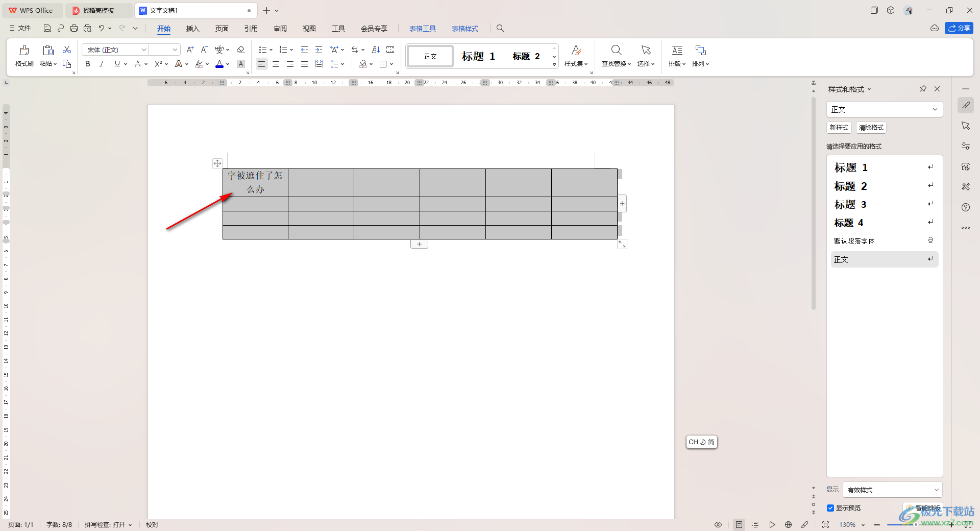The height and width of the screenshot is (531, 980).
Task: Click the table move handle icon
Action: click(217, 163)
